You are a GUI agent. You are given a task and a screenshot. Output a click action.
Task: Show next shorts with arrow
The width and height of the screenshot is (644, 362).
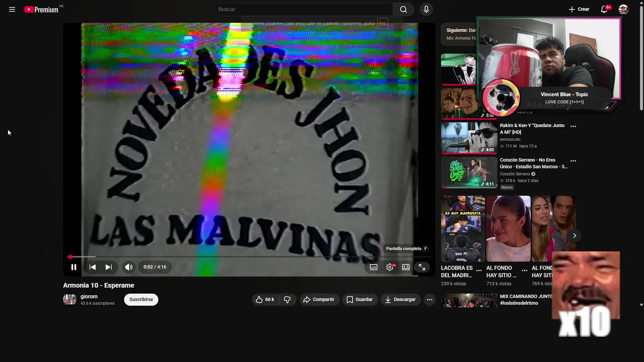574,235
